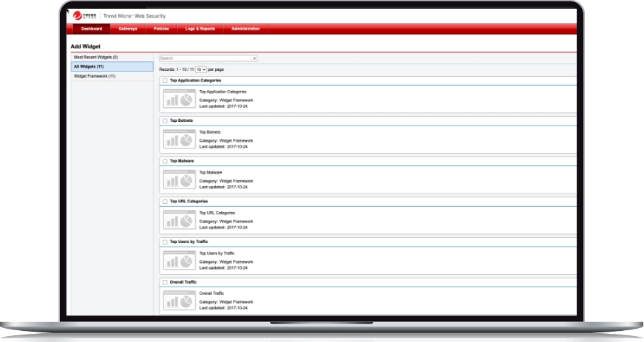Tick the Top Malware checkbox
This screenshot has height=342, width=644.
165,161
